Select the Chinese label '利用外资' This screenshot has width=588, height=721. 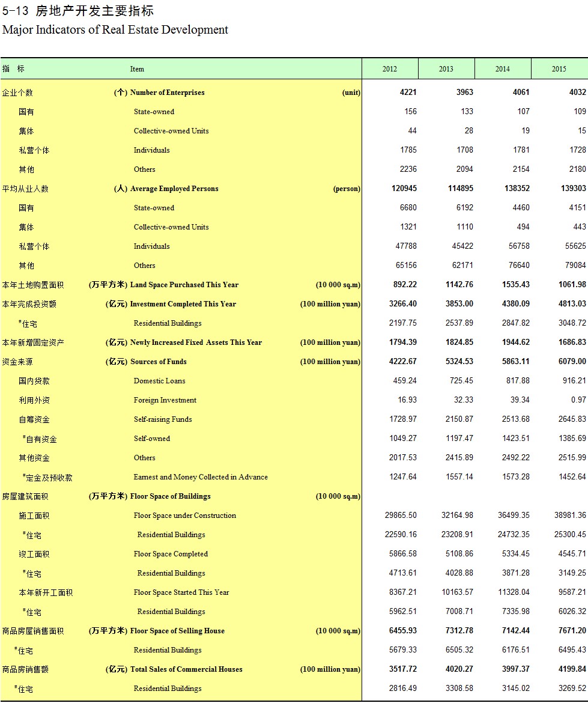pyautogui.click(x=34, y=400)
